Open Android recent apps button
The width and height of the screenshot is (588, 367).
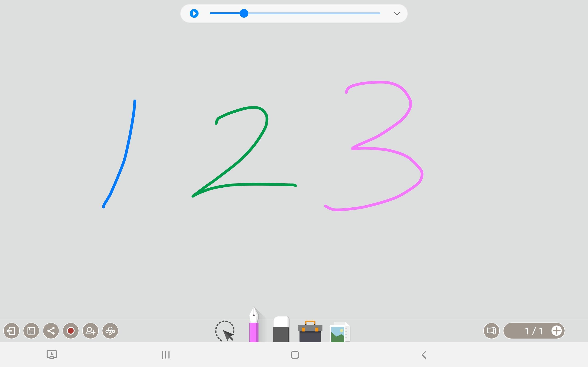[x=166, y=355]
